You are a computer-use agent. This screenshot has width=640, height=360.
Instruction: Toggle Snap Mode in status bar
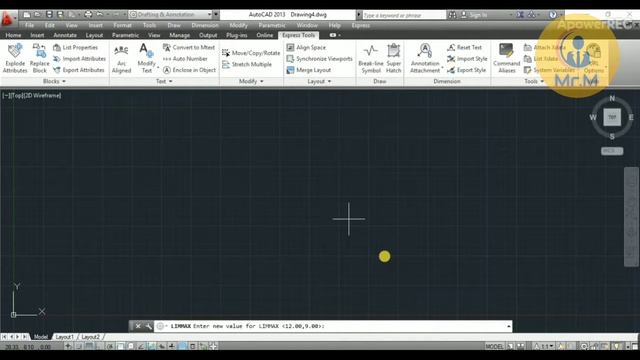(79, 346)
